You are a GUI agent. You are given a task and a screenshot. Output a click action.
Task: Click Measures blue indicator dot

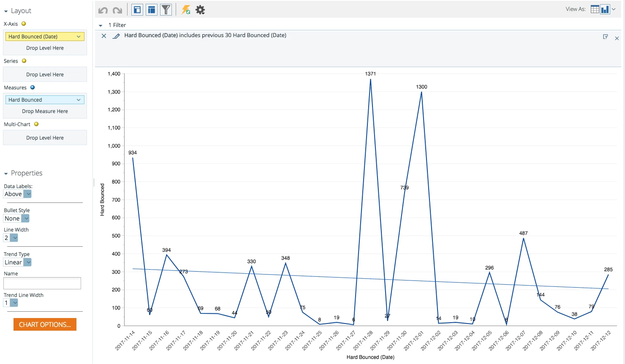click(33, 87)
